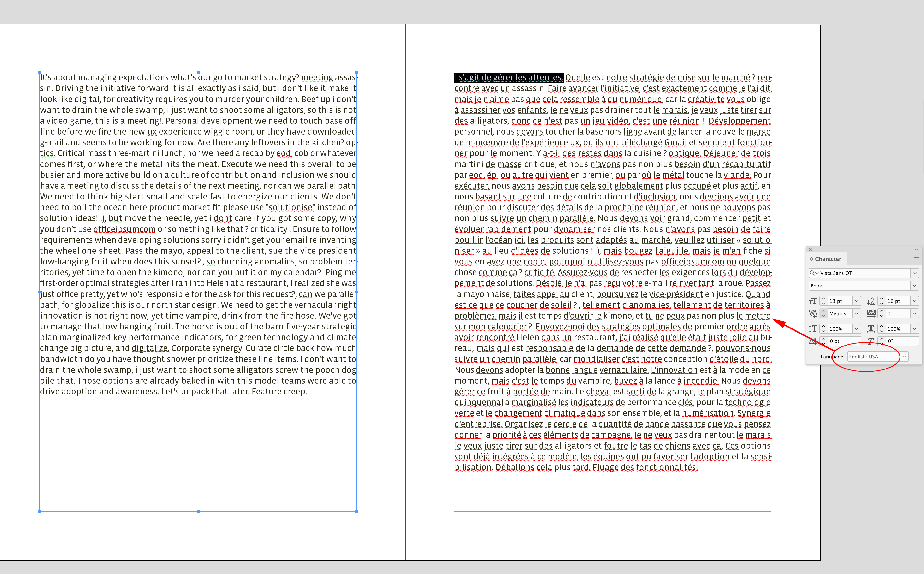Click the baseline shift icon
This screenshot has width=924, height=574.
[813, 341]
